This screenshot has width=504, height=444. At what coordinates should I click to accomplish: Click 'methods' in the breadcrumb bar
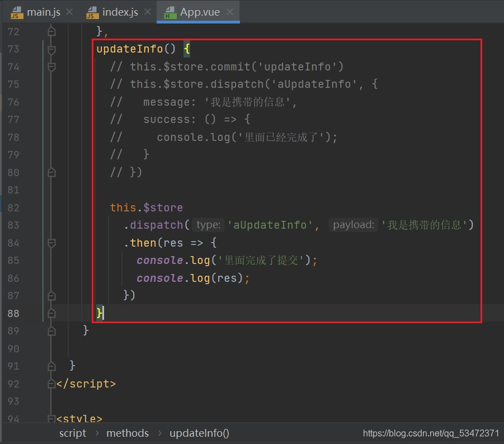point(128,433)
